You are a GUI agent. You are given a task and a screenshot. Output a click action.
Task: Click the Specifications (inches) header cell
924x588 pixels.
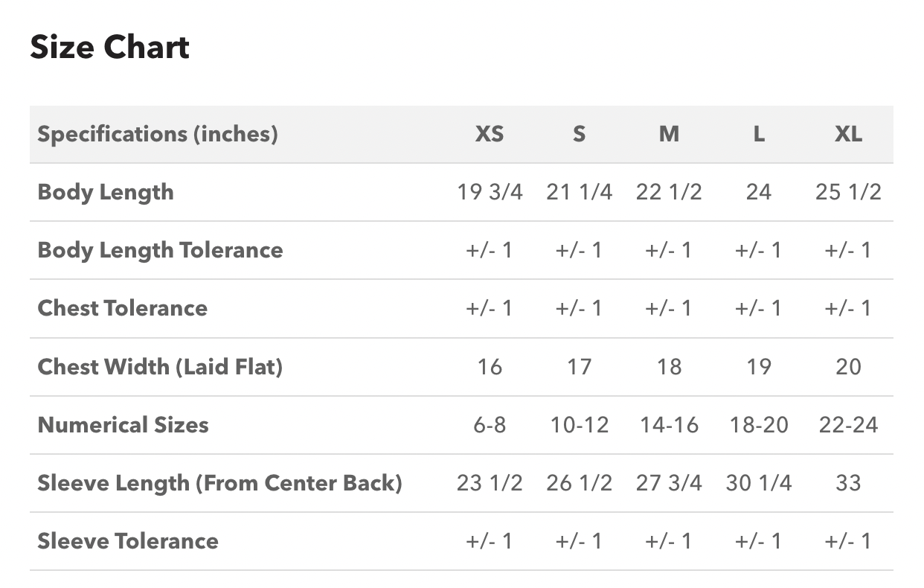(x=158, y=135)
